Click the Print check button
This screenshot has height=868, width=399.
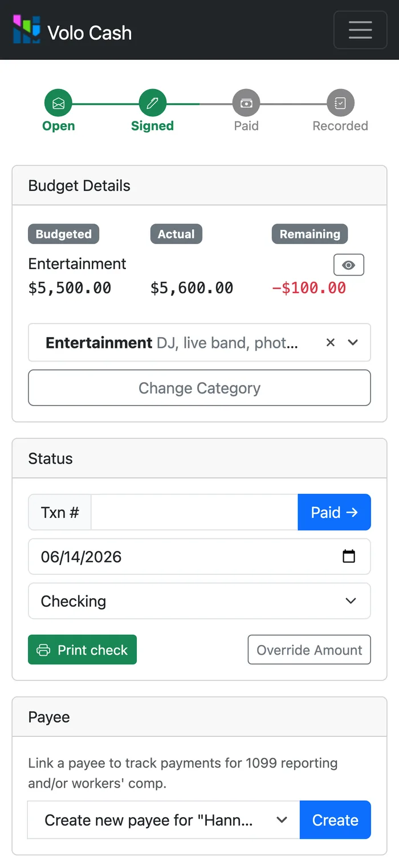[x=82, y=650]
